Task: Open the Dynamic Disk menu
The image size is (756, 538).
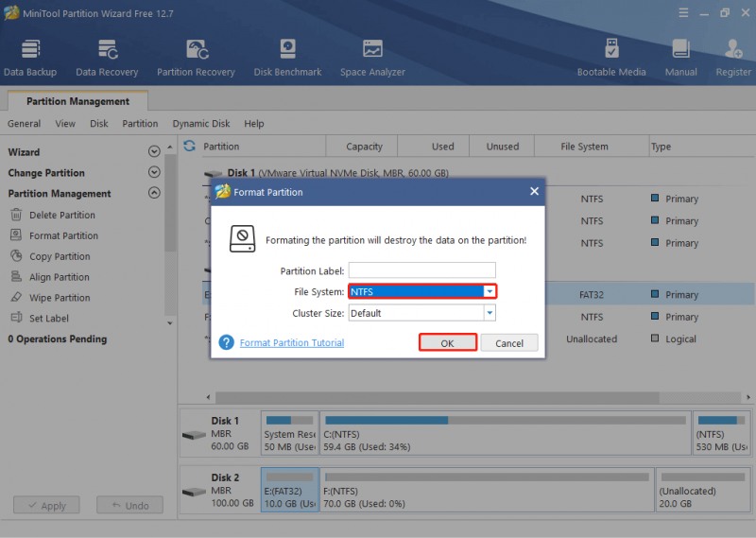Action: click(x=201, y=124)
